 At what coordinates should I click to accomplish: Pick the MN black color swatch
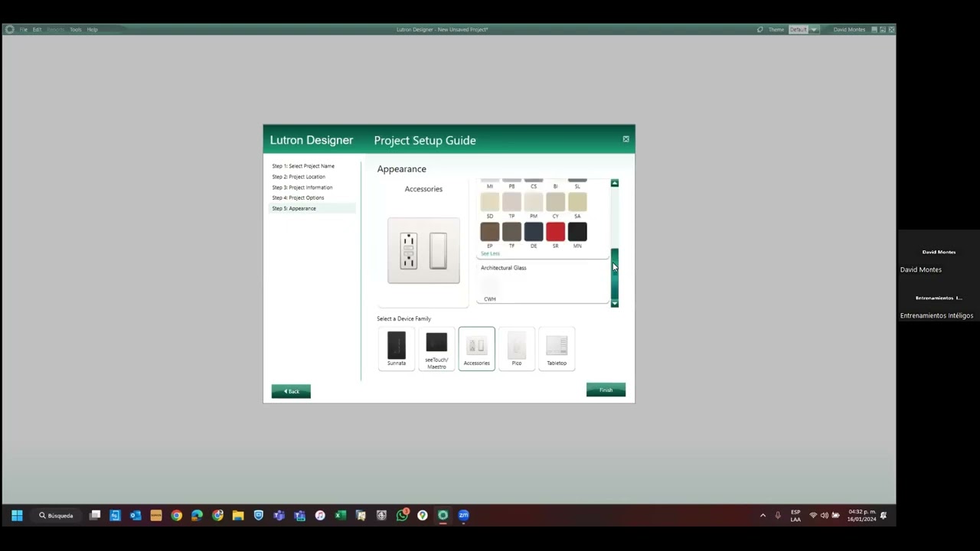pos(577,231)
